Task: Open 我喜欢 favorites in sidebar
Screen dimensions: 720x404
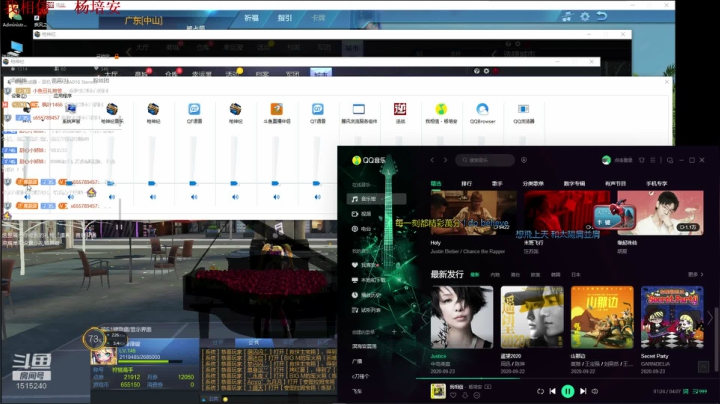Action: tap(366, 265)
